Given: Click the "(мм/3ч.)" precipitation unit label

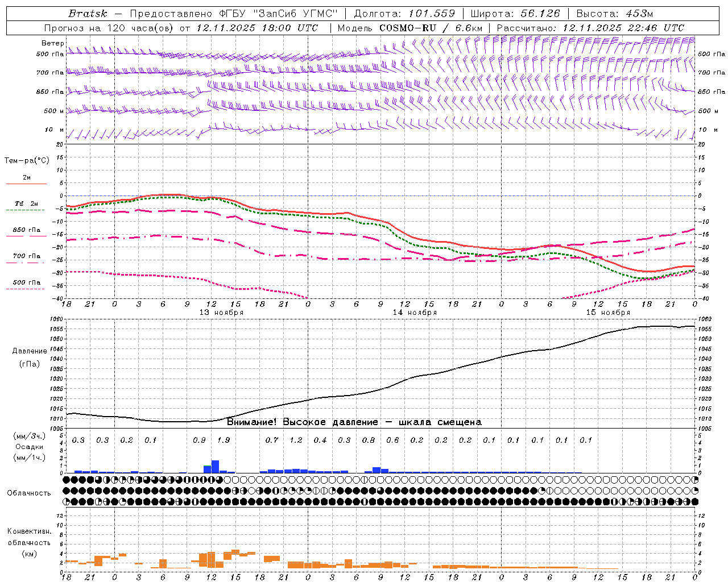Looking at the screenshot, I should pyautogui.click(x=30, y=436).
